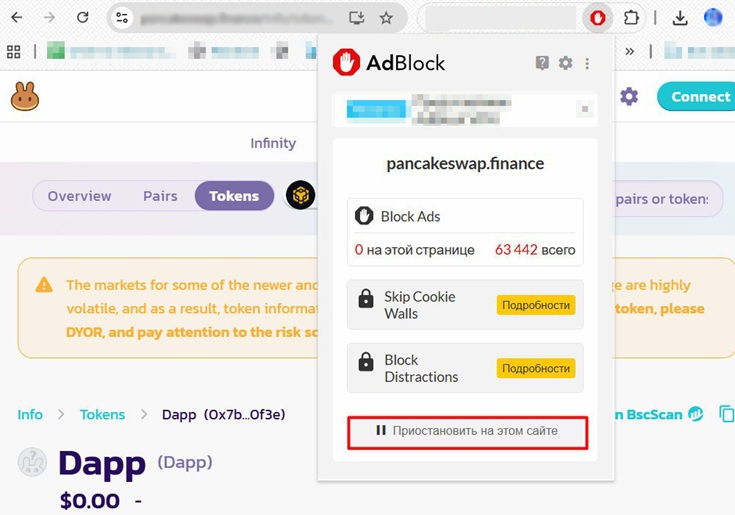
Task: Open browser downloads icon
Action: coord(680,18)
